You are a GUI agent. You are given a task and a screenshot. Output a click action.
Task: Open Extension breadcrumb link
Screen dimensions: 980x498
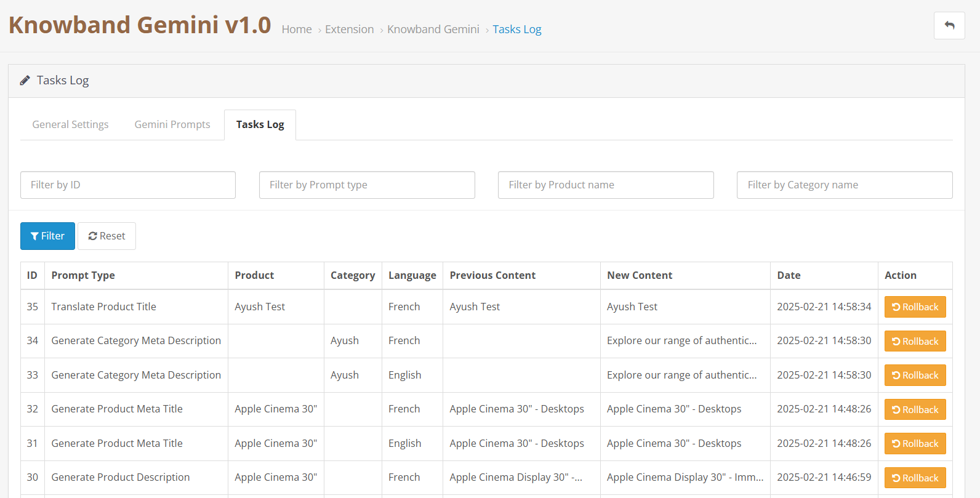point(349,30)
